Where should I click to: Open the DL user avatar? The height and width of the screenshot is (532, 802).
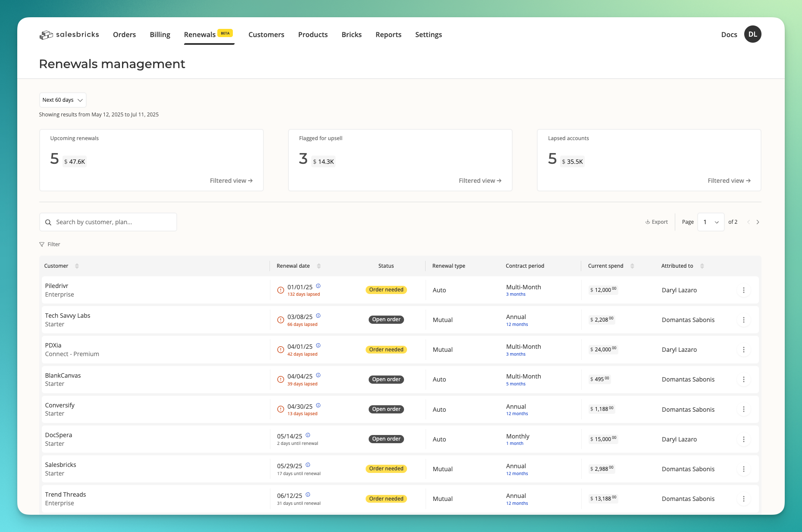coord(752,34)
